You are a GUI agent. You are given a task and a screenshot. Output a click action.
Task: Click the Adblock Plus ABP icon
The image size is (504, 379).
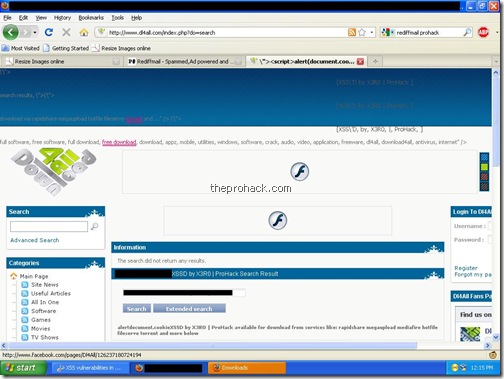pyautogui.click(x=483, y=32)
